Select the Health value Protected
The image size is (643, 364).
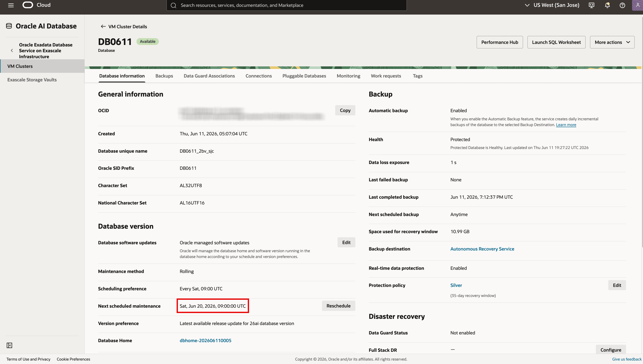460,139
